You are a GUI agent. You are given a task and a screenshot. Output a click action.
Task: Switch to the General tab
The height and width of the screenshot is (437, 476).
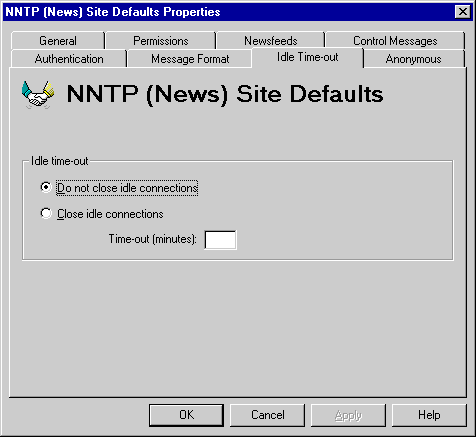[x=58, y=41]
